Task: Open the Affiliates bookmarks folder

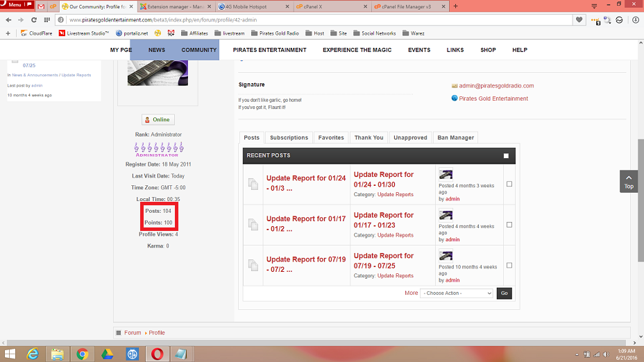Action: pyautogui.click(x=194, y=33)
